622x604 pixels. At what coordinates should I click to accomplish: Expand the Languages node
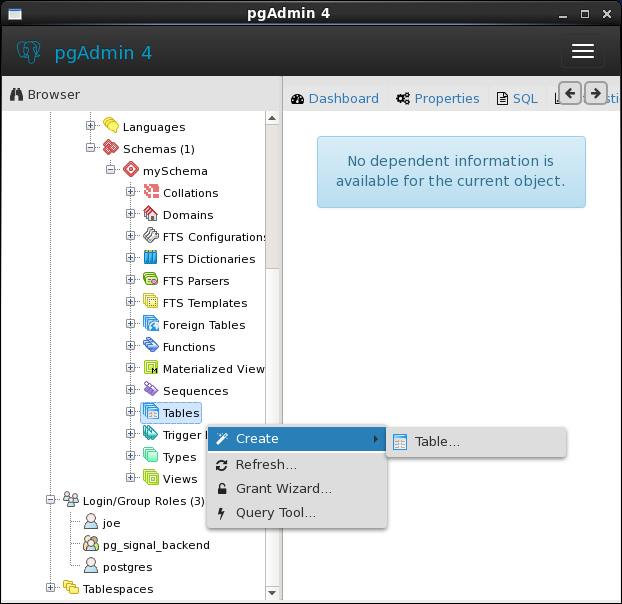pyautogui.click(x=90, y=126)
